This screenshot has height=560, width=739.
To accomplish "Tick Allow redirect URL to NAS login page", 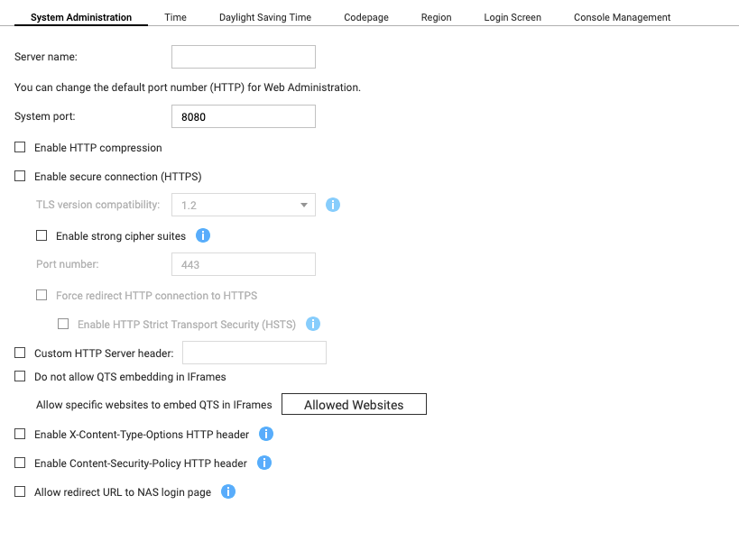I will click(21, 491).
